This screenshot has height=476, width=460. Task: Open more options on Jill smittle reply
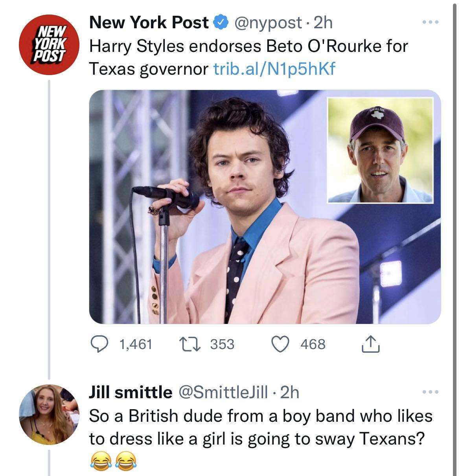(429, 392)
